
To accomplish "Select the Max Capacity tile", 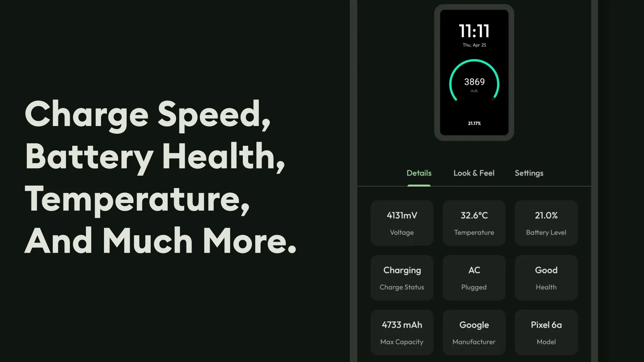I will 401,332.
